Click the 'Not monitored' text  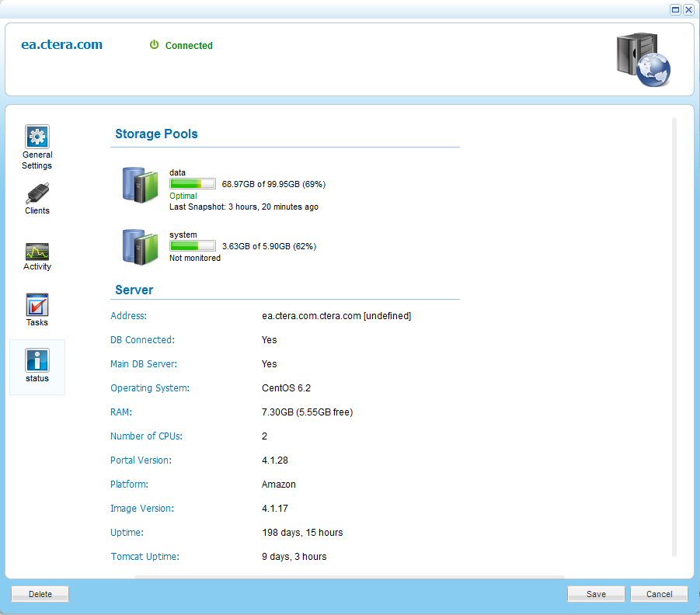click(195, 258)
